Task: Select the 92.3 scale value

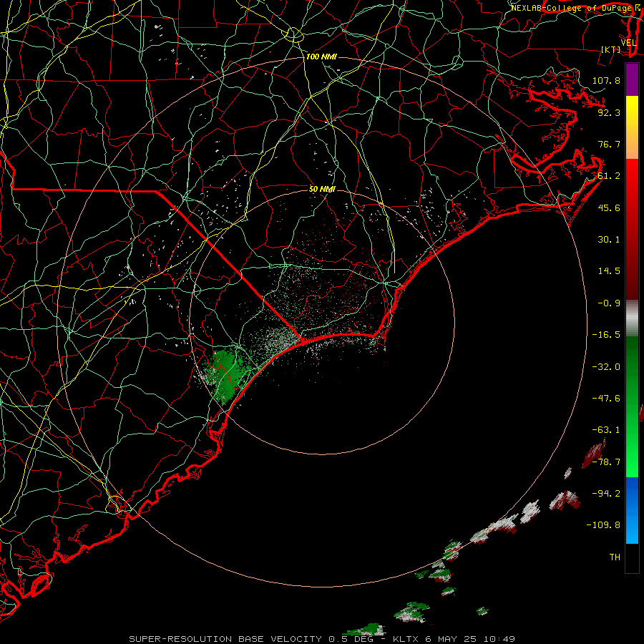Action: pyautogui.click(x=609, y=112)
